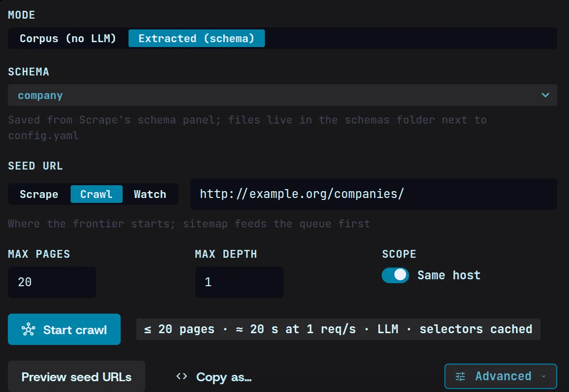The height and width of the screenshot is (392, 569).
Task: Click Preview seed URLs button
Action: (x=77, y=377)
